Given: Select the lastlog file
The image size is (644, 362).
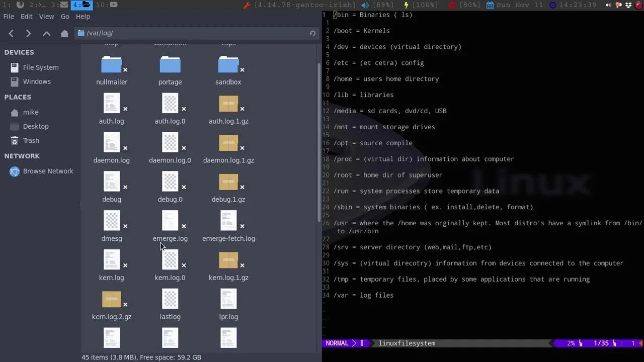Looking at the screenshot, I should (x=170, y=305).
